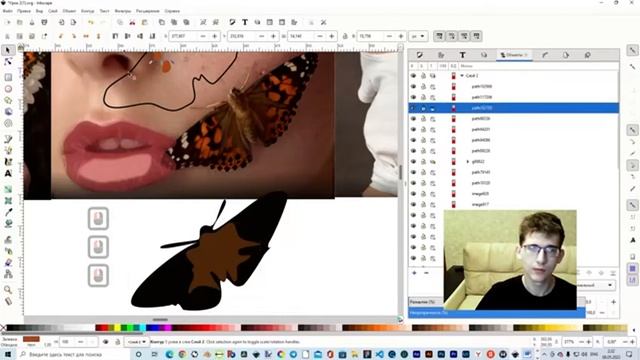Click Windows Start button
Viewport: 640px width, 360px height.
7,354
